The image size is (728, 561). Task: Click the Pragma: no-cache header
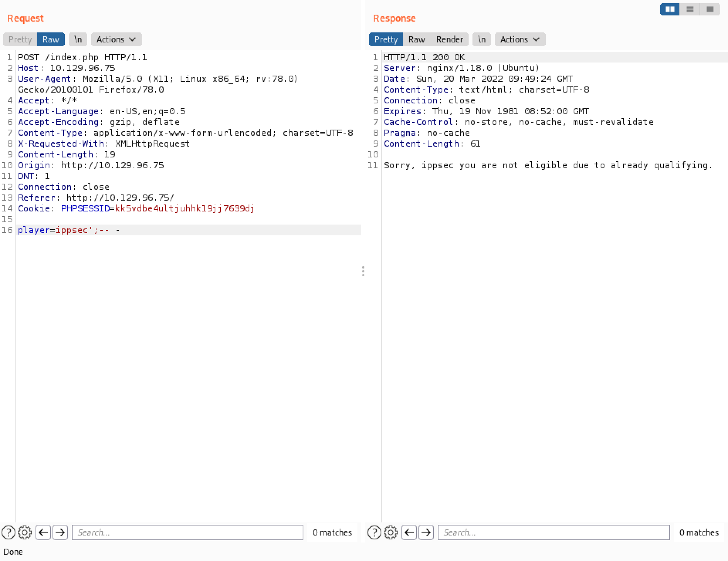tap(427, 133)
